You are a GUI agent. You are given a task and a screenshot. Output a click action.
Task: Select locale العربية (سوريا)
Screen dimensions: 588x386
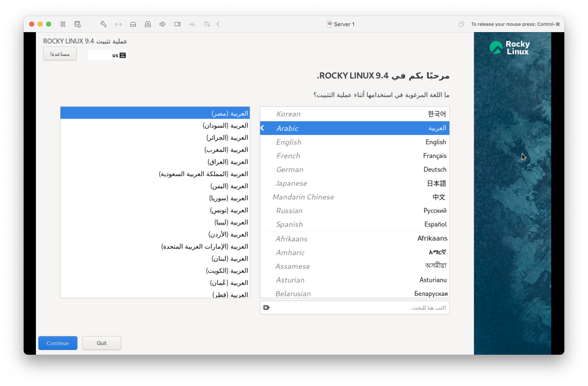click(155, 198)
